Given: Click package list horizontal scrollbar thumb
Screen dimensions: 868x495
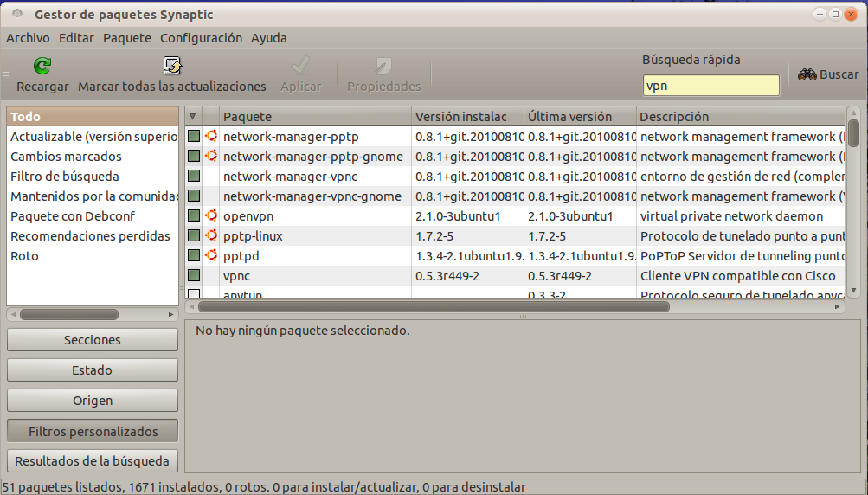Looking at the screenshot, I should [x=434, y=306].
